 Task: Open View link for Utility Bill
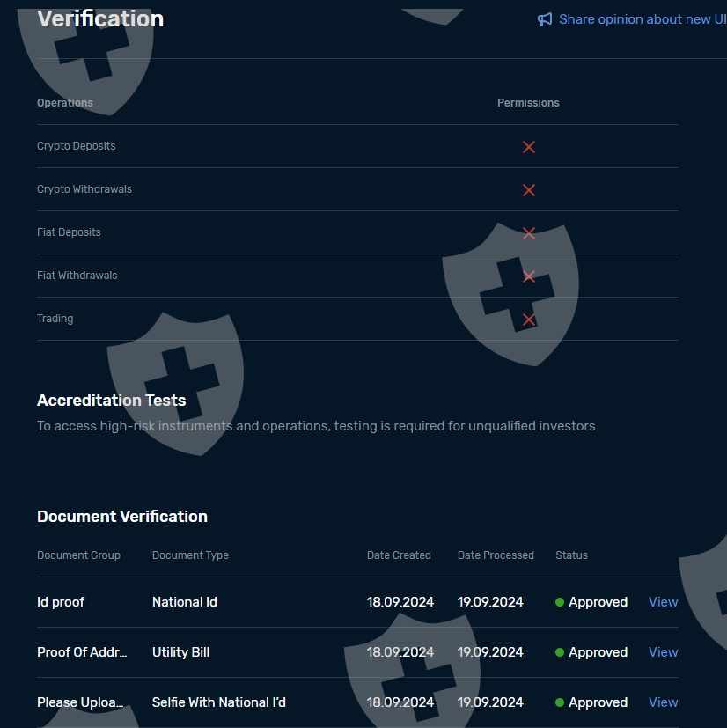coord(663,652)
